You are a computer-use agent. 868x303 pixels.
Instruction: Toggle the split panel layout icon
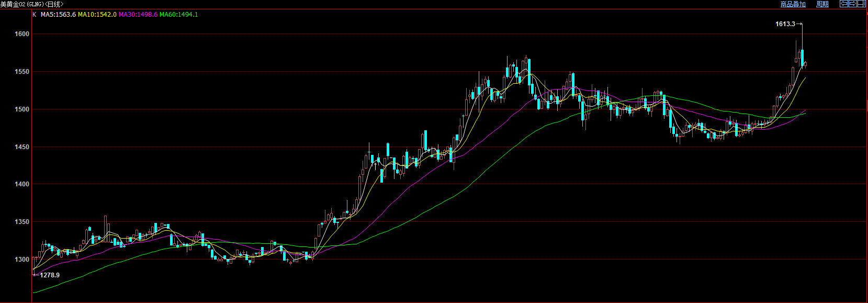(861, 4)
